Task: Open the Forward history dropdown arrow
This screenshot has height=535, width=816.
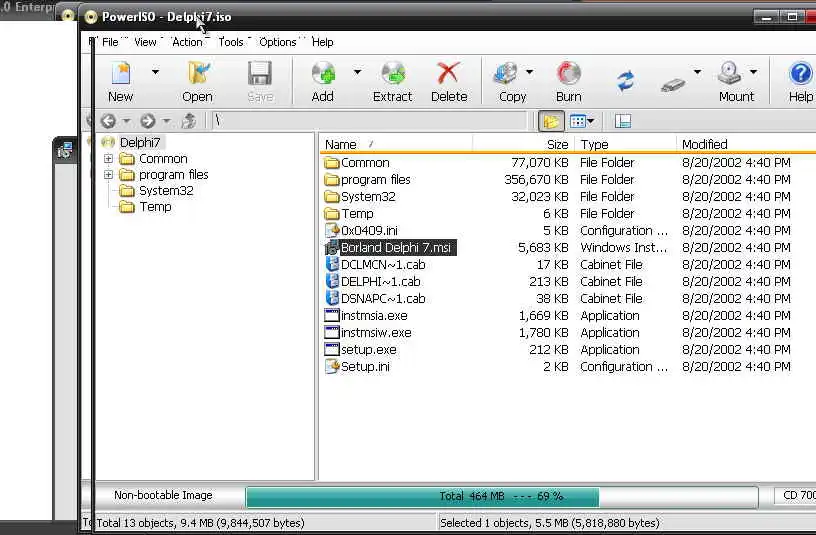Action: pyautogui.click(x=166, y=121)
